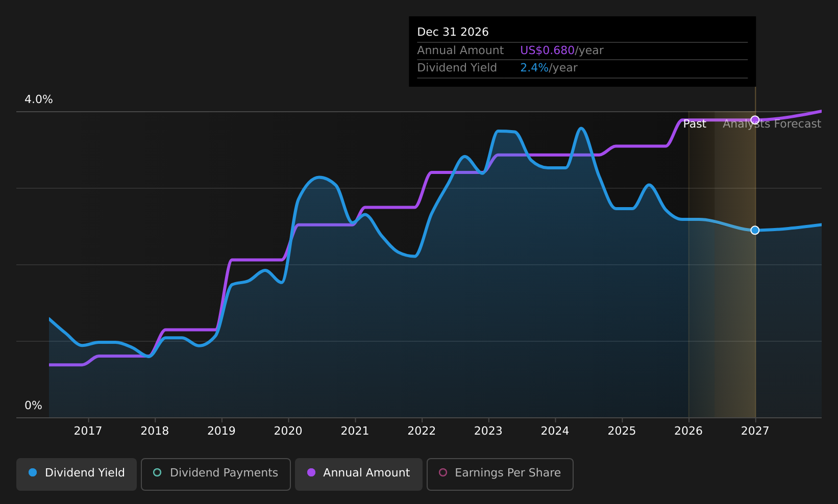Click the 2025 x-axis label

[622, 431]
